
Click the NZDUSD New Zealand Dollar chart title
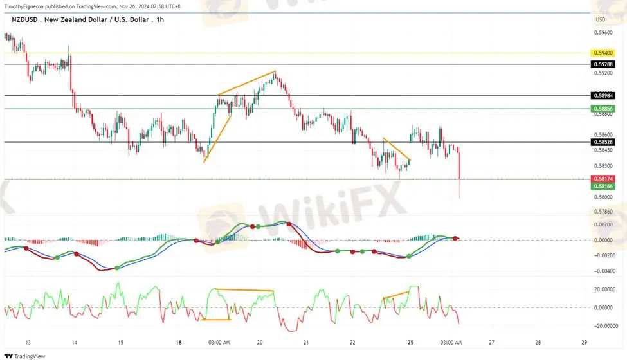[x=87, y=19]
